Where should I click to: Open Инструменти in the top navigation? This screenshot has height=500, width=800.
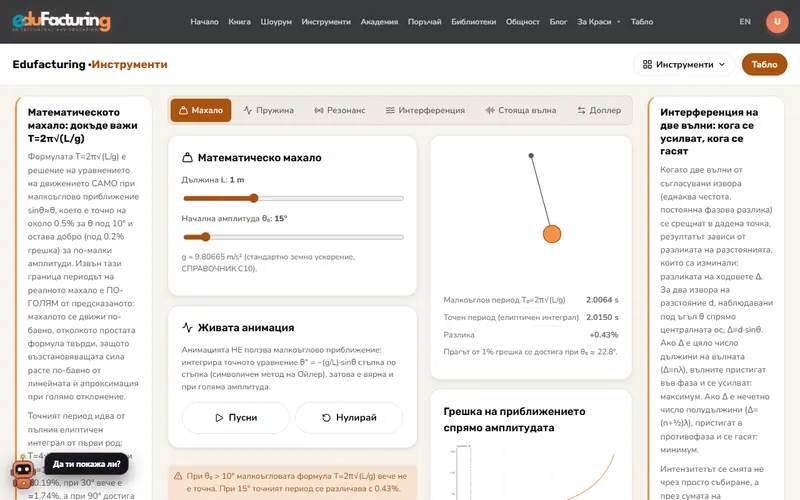pyautogui.click(x=326, y=21)
